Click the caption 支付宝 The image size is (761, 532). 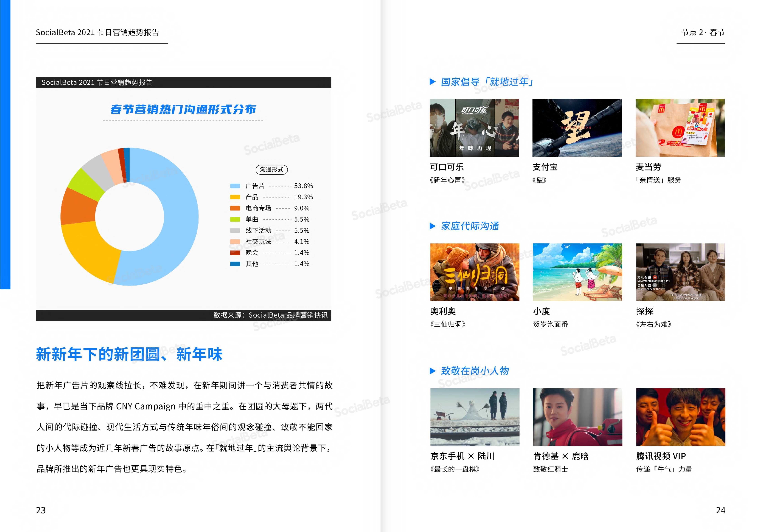[x=545, y=167]
